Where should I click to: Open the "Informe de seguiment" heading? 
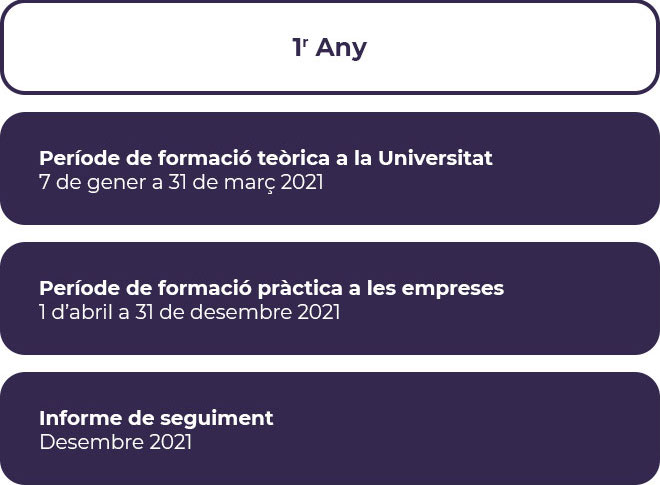(156, 418)
